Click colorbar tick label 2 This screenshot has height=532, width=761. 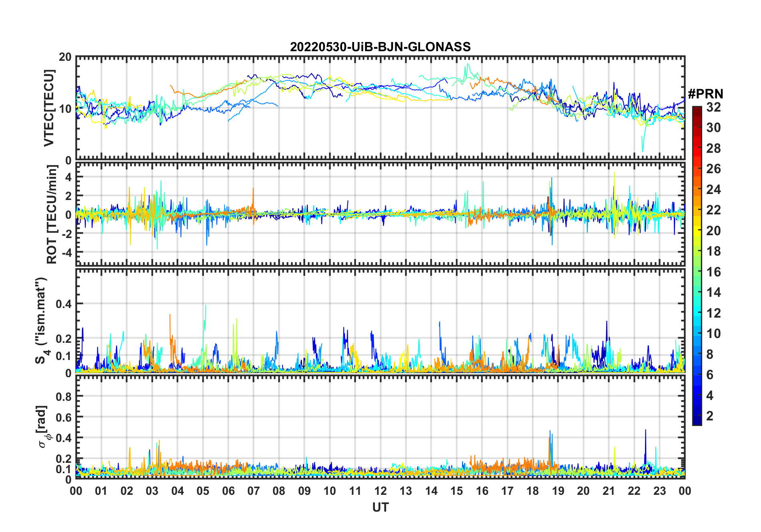click(x=710, y=416)
